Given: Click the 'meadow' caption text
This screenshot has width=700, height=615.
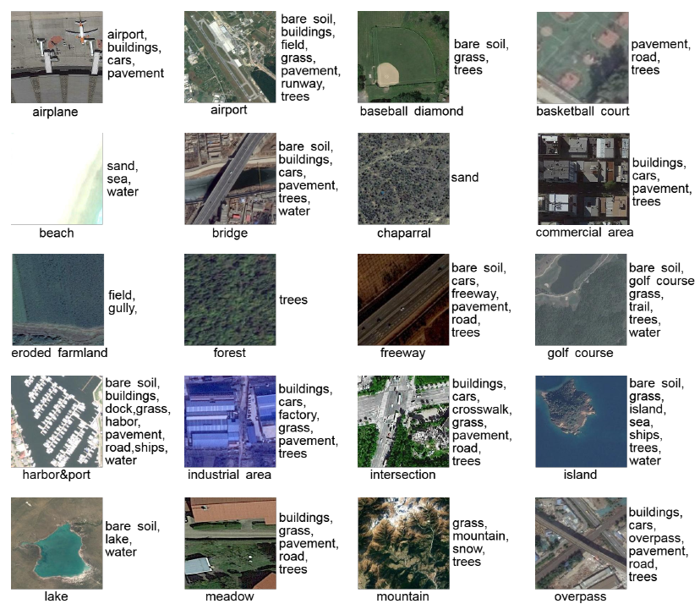Looking at the screenshot, I should (x=230, y=596).
